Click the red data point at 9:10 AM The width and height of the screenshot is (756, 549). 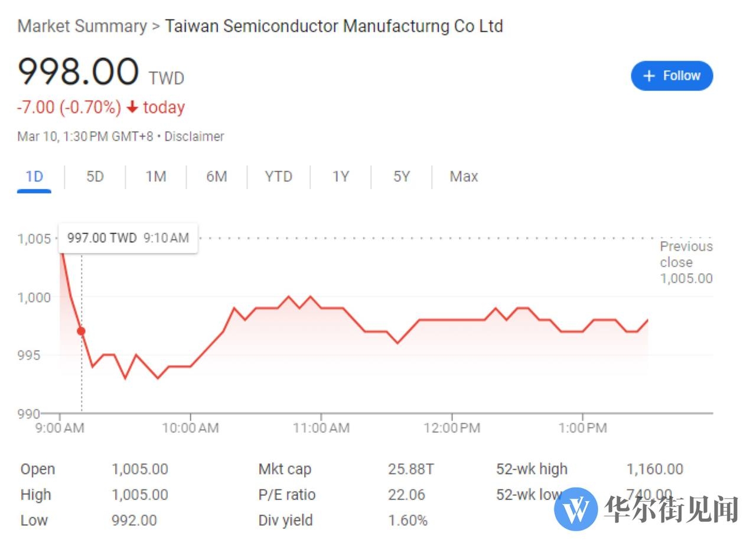(x=82, y=332)
